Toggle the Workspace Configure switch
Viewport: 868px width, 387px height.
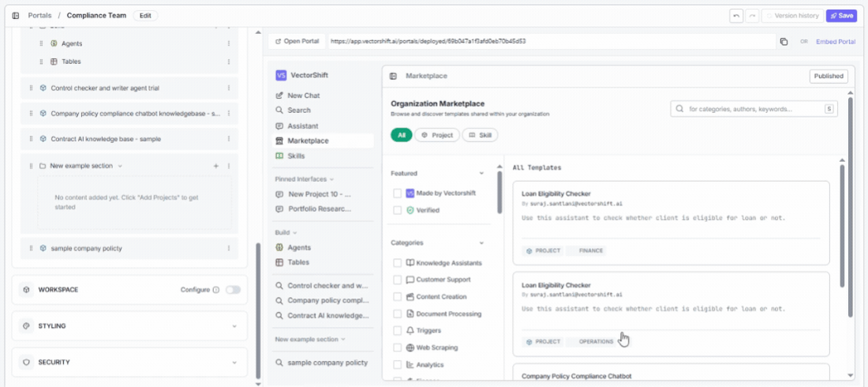pos(233,289)
